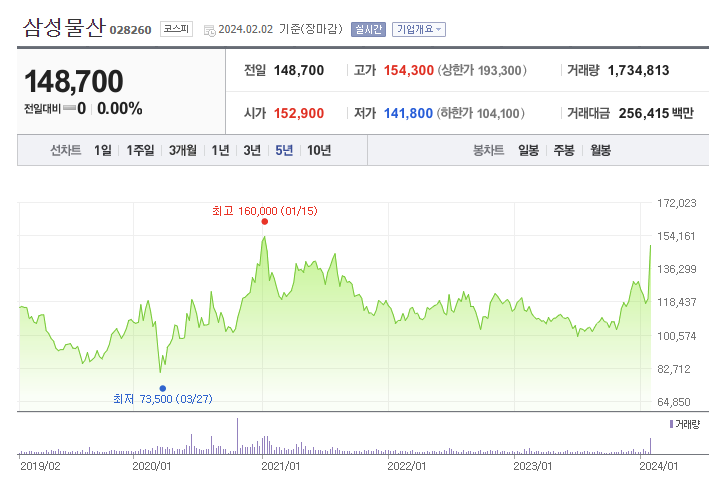The width and height of the screenshot is (709, 483).
Task: Click the 코스피 market badge
Action: 176,29
